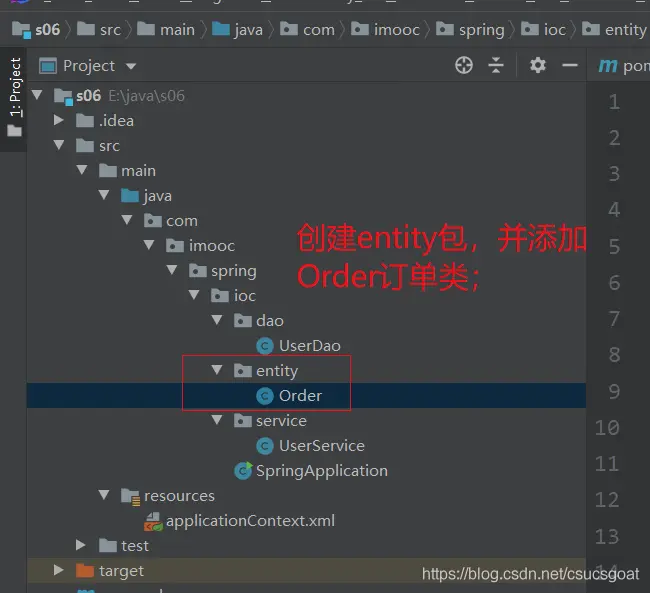The image size is (650, 593).
Task: Click the Project view window icon
Action: pos(48,66)
